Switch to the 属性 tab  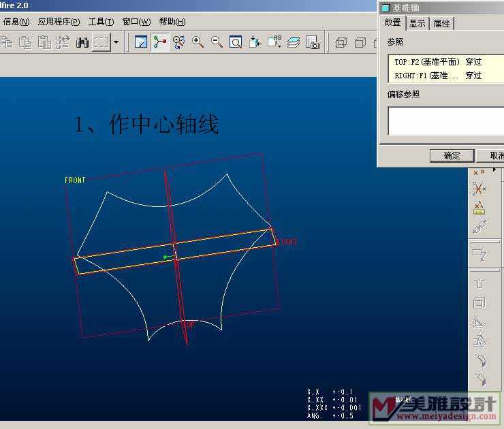[x=441, y=23]
